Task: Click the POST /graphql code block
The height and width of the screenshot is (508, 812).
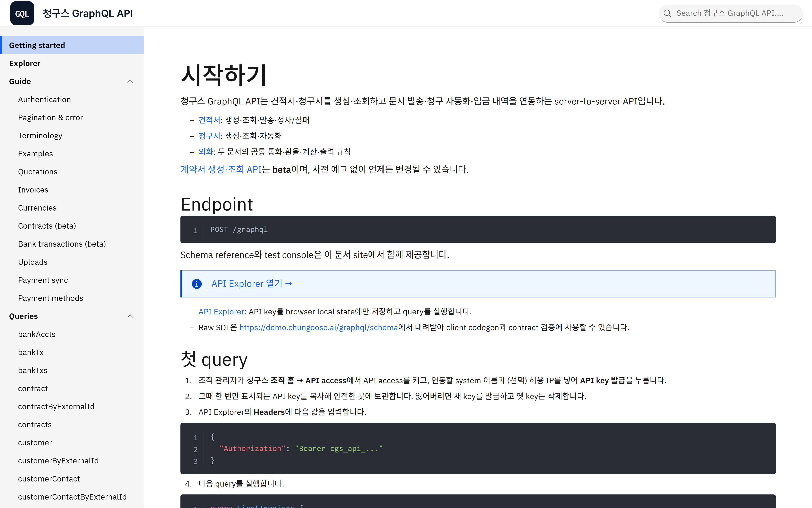Action: (x=478, y=230)
